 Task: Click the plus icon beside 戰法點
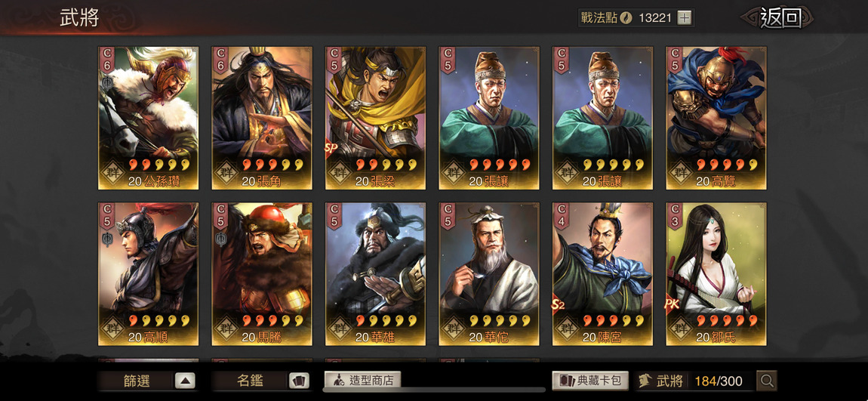pos(685,17)
